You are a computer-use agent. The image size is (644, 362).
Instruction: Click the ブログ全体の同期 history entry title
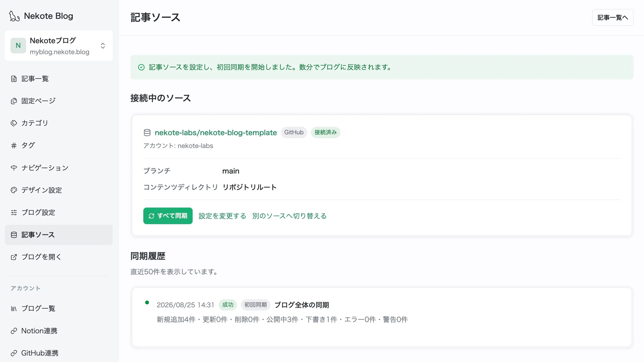302,305
